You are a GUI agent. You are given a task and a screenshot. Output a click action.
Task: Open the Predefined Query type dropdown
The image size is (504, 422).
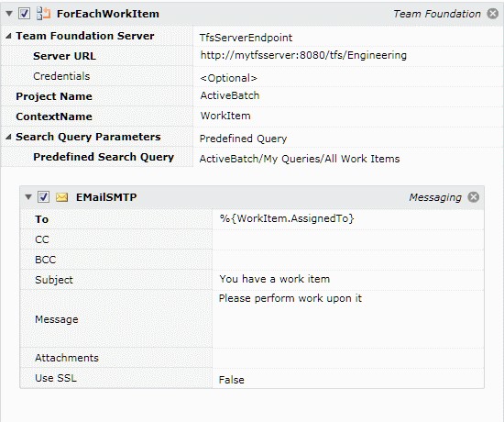coord(348,137)
